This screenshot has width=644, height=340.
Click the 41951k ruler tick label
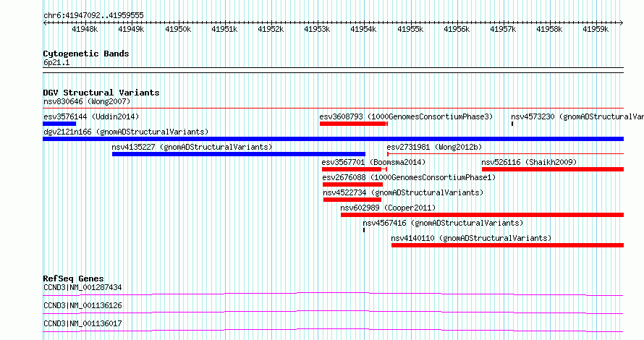224,29
